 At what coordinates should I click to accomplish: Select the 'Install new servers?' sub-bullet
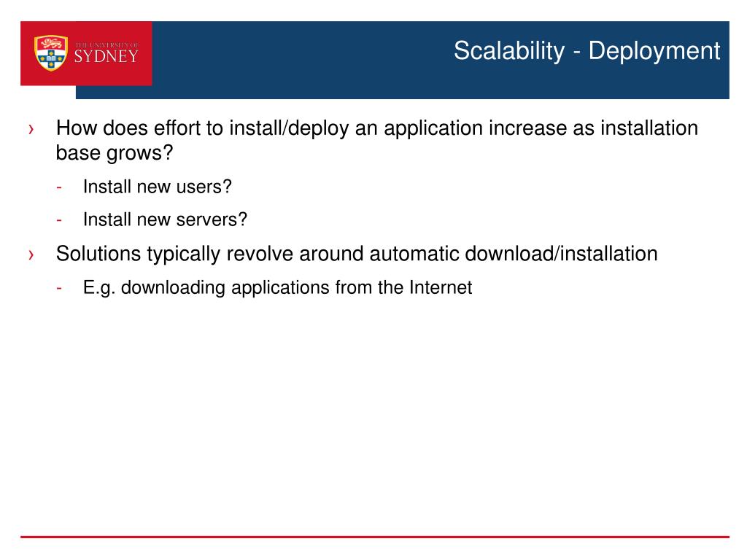pos(165,219)
